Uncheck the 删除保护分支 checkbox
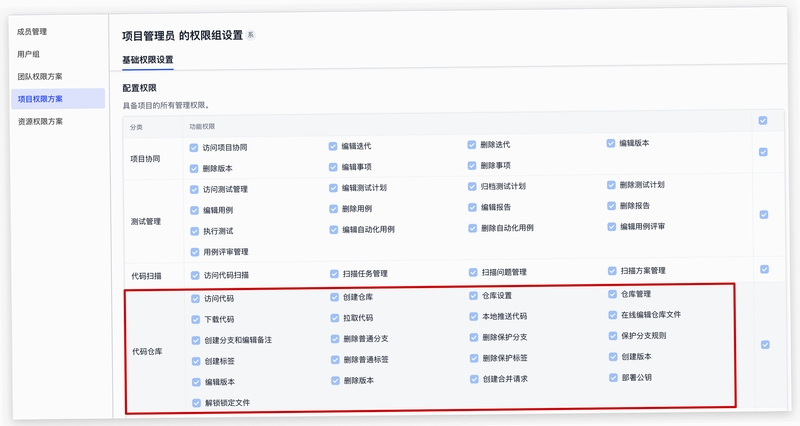This screenshot has height=426, width=800. (474, 338)
